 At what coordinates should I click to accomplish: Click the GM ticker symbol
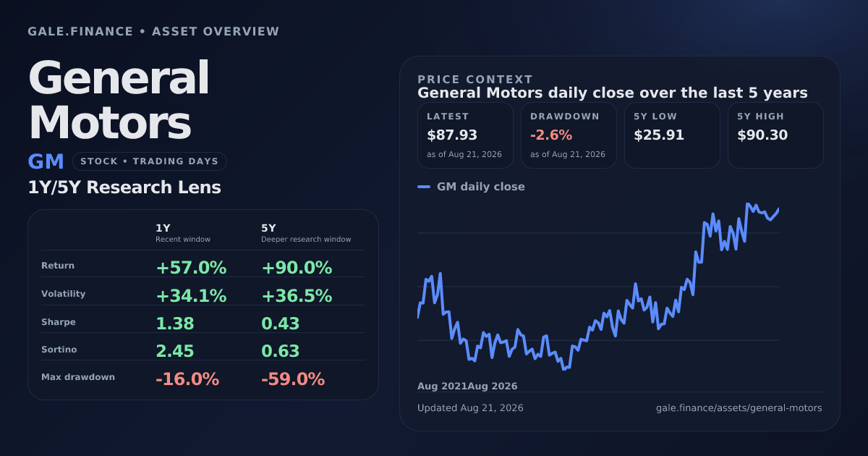[46, 161]
